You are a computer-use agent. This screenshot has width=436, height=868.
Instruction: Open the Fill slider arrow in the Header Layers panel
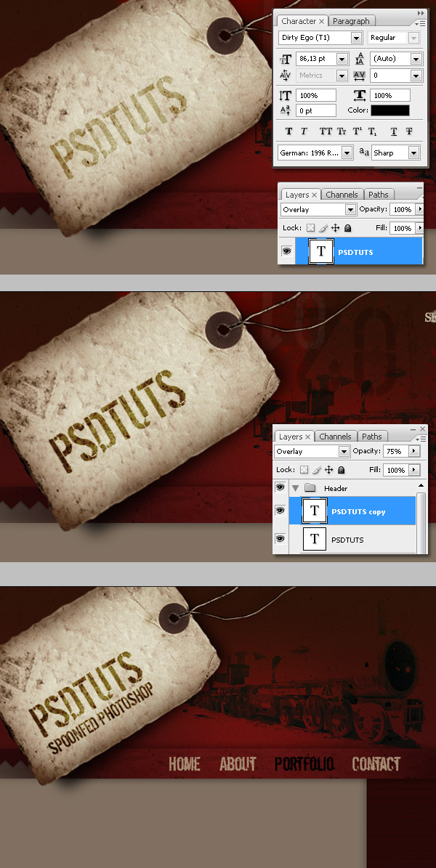pyautogui.click(x=414, y=469)
